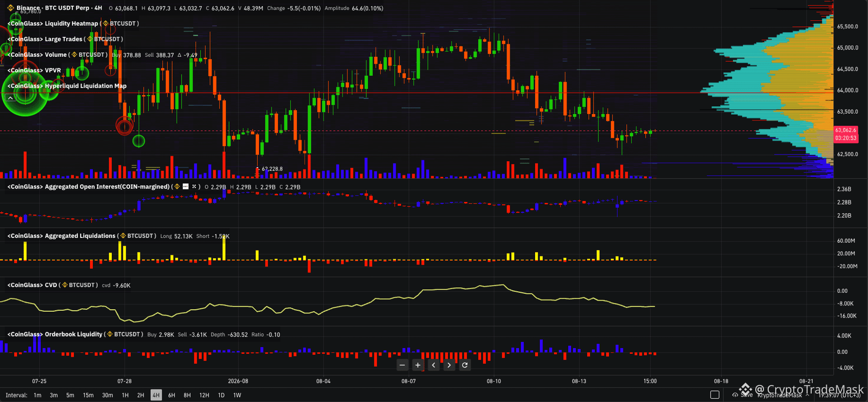Select the VPVR indicator label
The image size is (868, 402).
click(34, 70)
